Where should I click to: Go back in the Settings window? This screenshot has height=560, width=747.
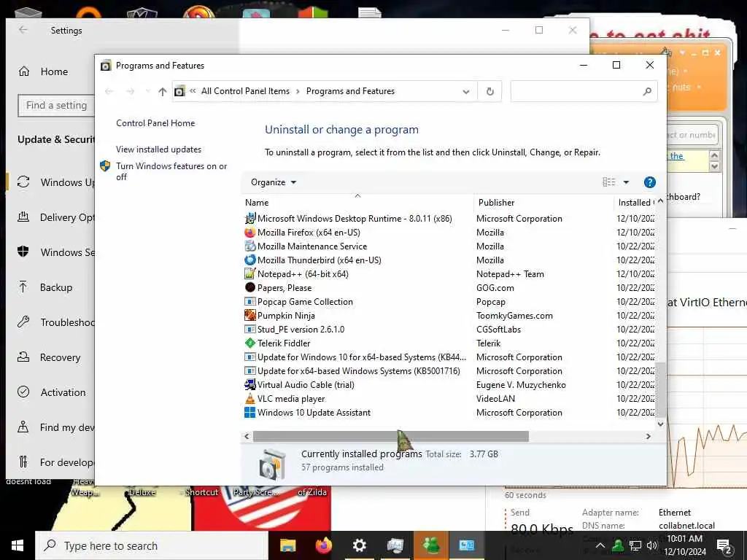(23, 30)
